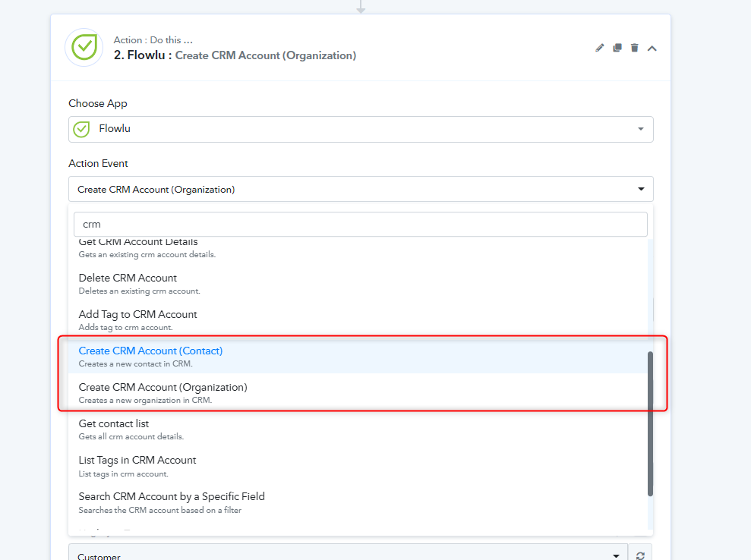This screenshot has height=560, width=751.
Task: Choose Create CRM Account (Contact) option
Action: [x=358, y=357]
